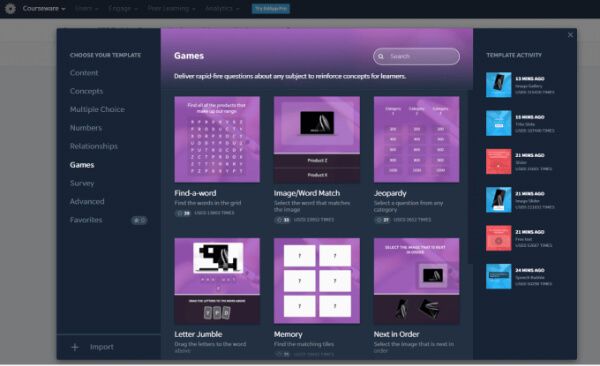Click the blue Try button in top bar
Viewport: 600px width, 366px height.
click(x=271, y=8)
